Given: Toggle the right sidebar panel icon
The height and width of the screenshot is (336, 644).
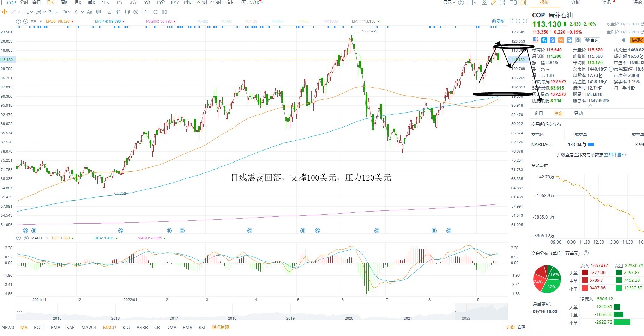Looking at the screenshot, I should [x=523, y=2].
